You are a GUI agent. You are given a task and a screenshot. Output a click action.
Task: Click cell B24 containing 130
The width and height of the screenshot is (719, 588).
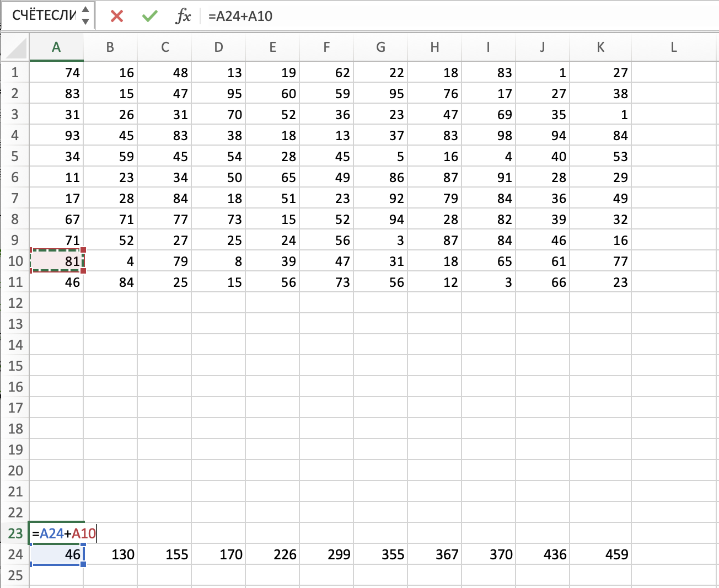click(x=110, y=554)
